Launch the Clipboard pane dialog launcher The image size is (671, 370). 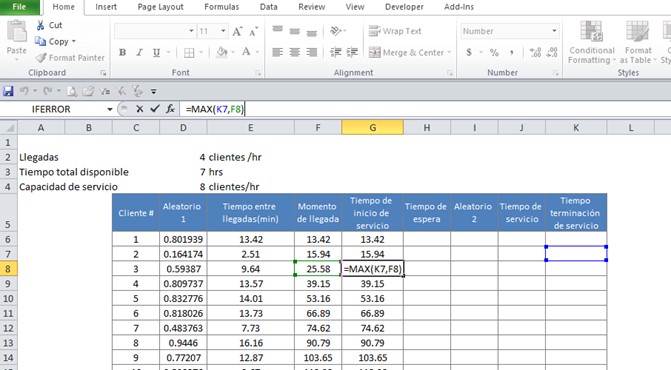[x=103, y=73]
